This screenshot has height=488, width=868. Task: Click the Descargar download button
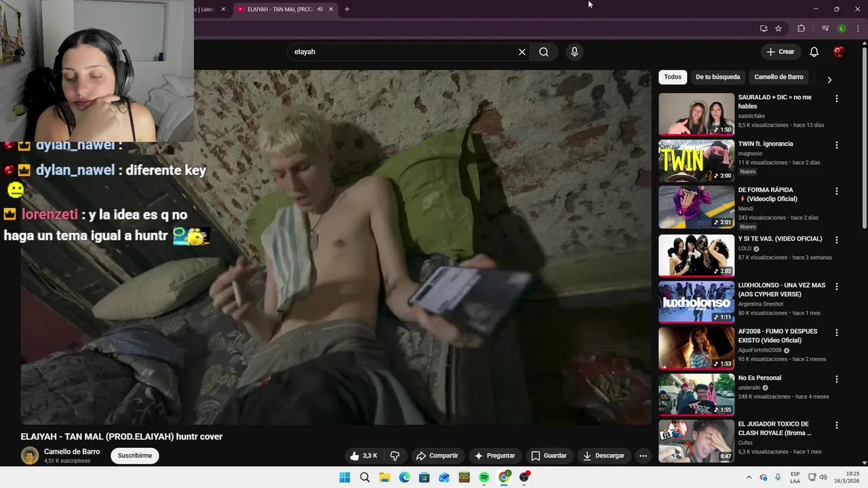click(603, 455)
